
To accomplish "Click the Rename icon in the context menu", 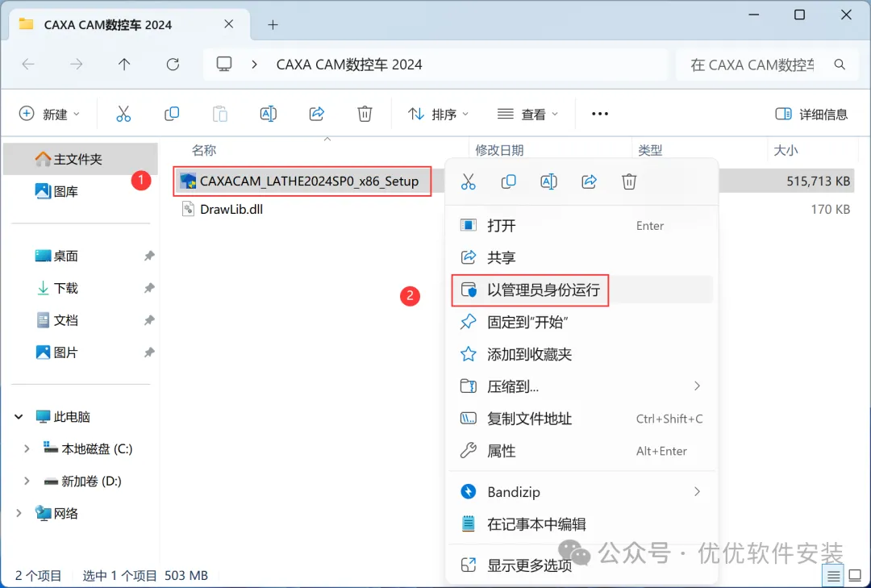I will pyautogui.click(x=548, y=181).
